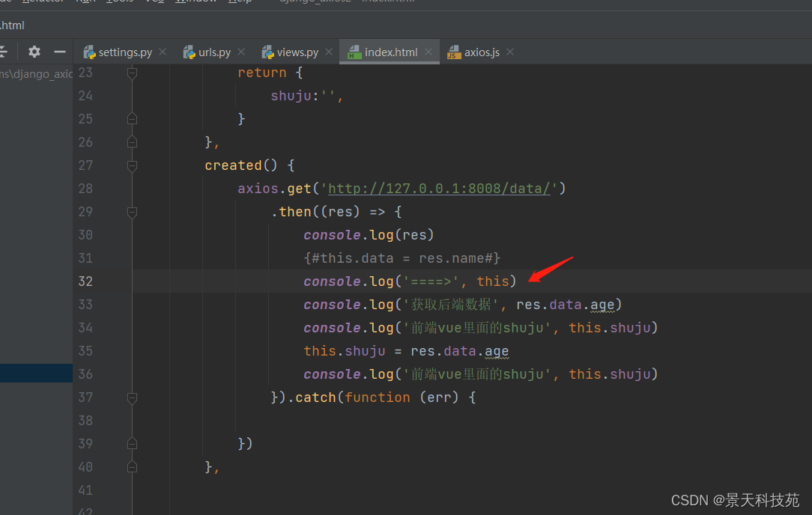Click the Python icon on views.py tab
The width and height of the screenshot is (812, 515).
click(x=267, y=52)
